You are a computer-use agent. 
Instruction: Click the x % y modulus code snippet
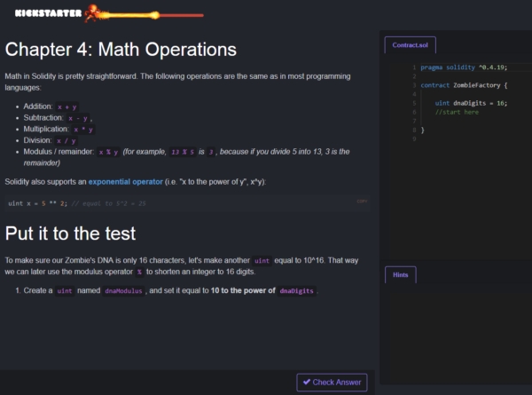108,152
